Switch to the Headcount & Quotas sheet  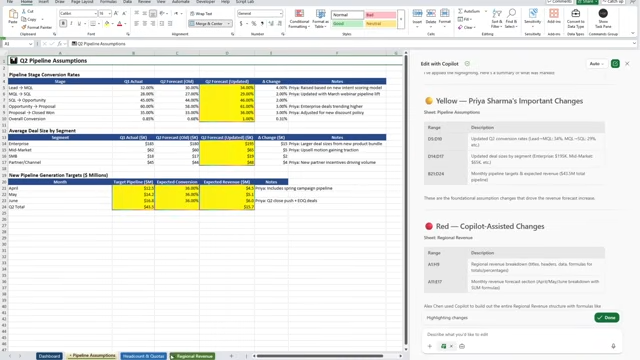(x=143, y=356)
